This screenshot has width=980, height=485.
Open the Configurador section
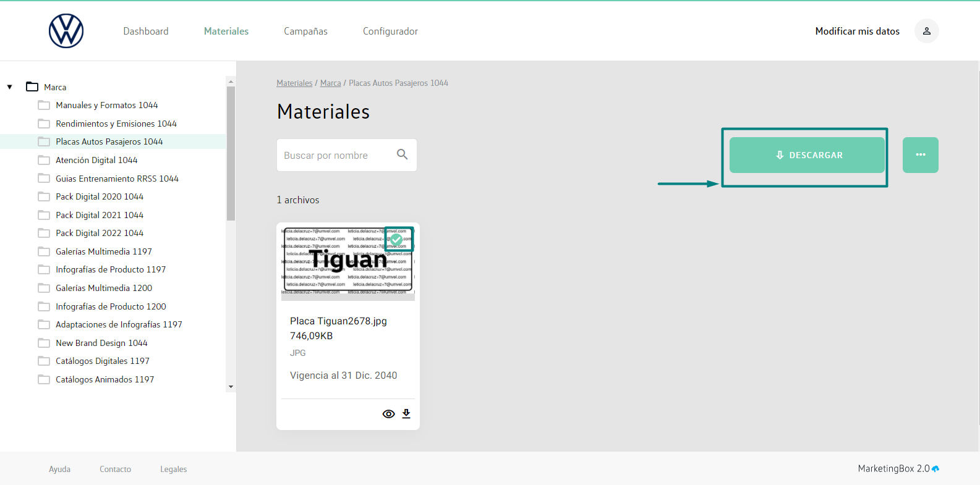390,31
